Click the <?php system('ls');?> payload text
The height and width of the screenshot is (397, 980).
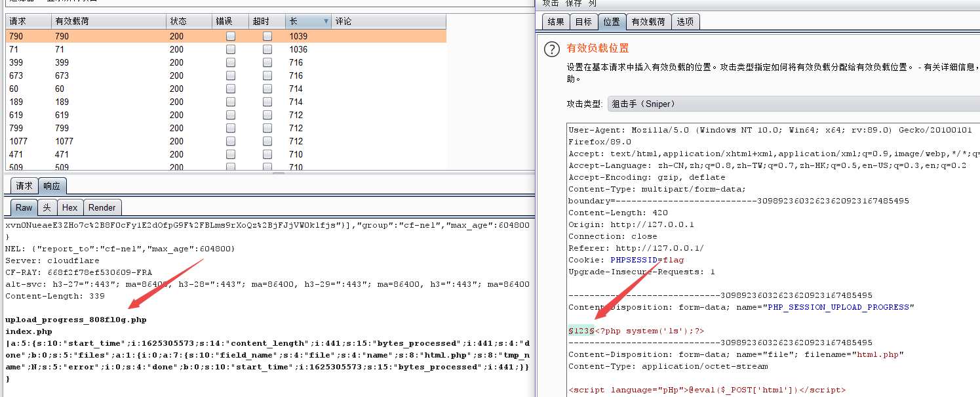(x=650, y=331)
